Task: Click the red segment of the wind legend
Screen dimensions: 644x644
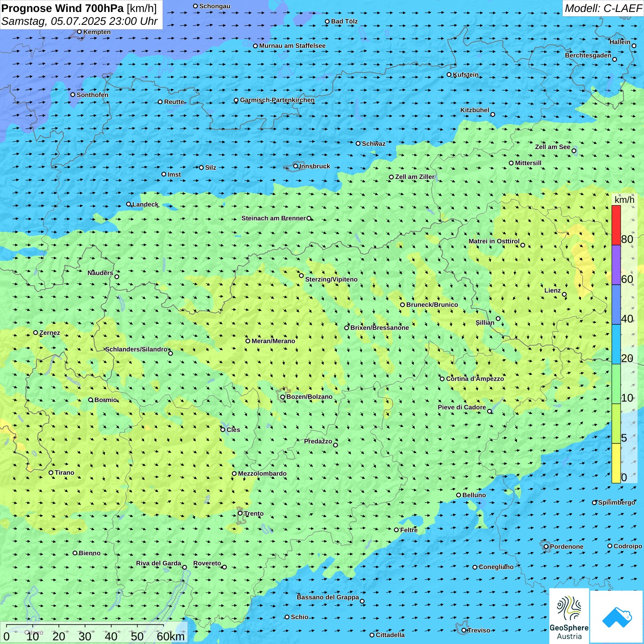Action: tap(616, 225)
